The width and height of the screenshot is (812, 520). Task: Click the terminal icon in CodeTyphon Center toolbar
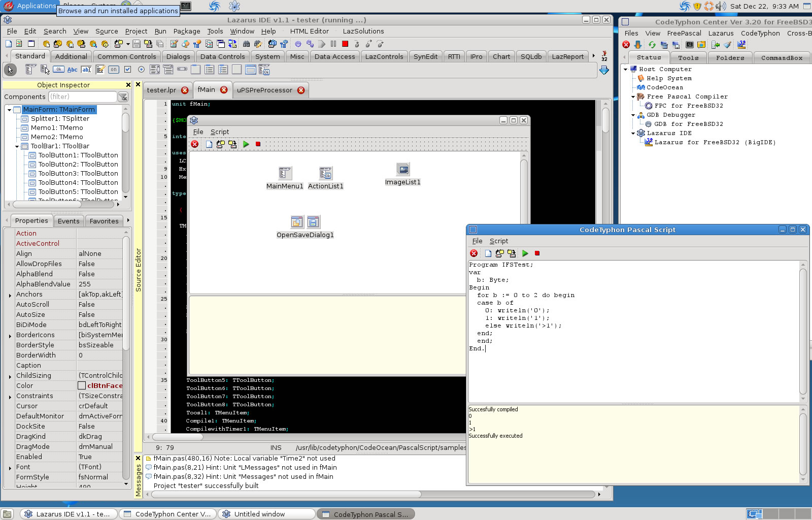click(689, 45)
